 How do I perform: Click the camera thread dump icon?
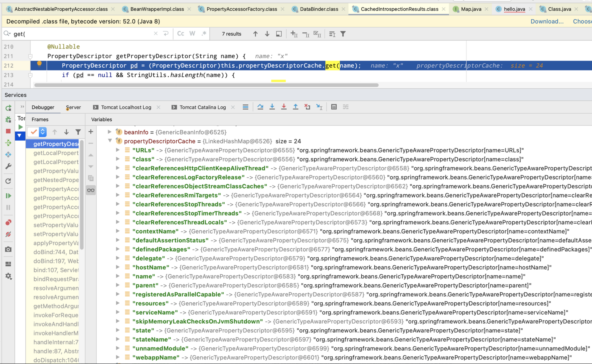pos(8,249)
